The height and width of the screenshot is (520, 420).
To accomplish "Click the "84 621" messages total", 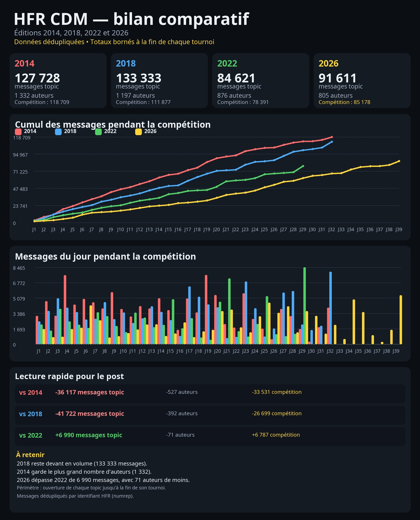I will tap(236, 78).
